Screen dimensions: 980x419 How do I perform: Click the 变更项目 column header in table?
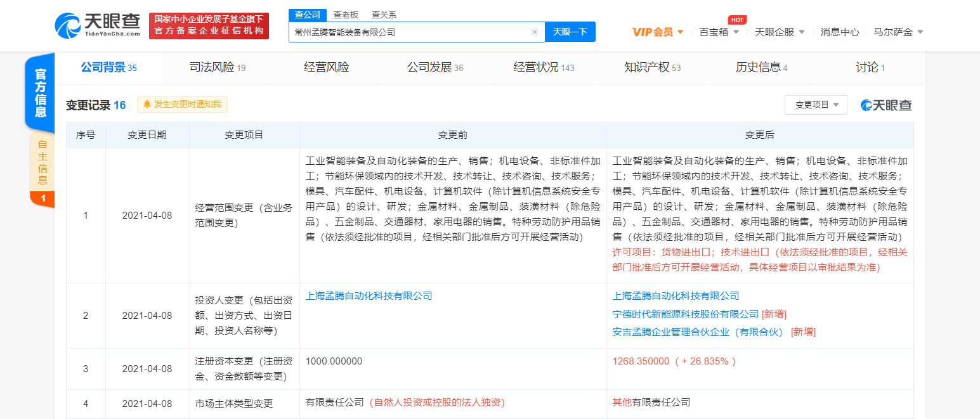(x=244, y=135)
